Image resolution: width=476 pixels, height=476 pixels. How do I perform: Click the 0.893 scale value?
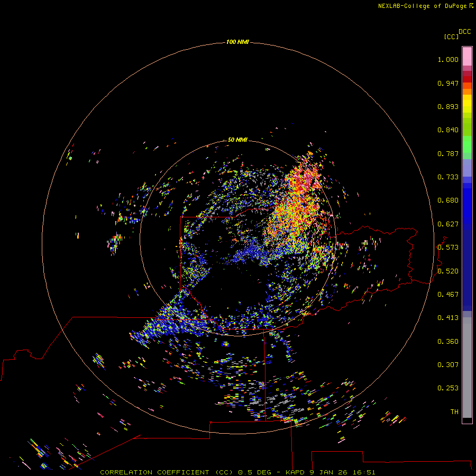pos(448,106)
